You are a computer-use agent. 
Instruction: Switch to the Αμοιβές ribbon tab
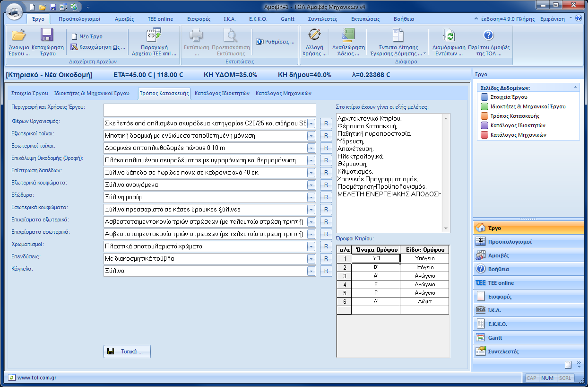[x=124, y=19]
